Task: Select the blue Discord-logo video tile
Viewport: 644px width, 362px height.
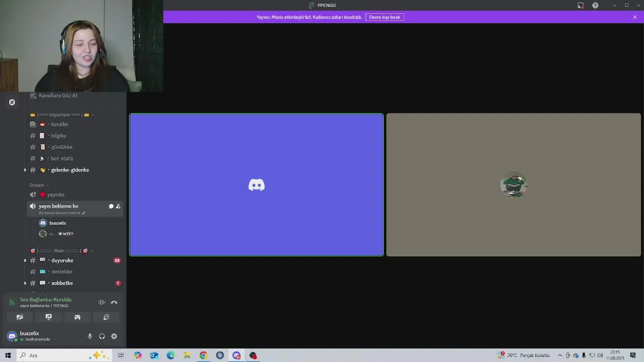Action: (x=257, y=185)
